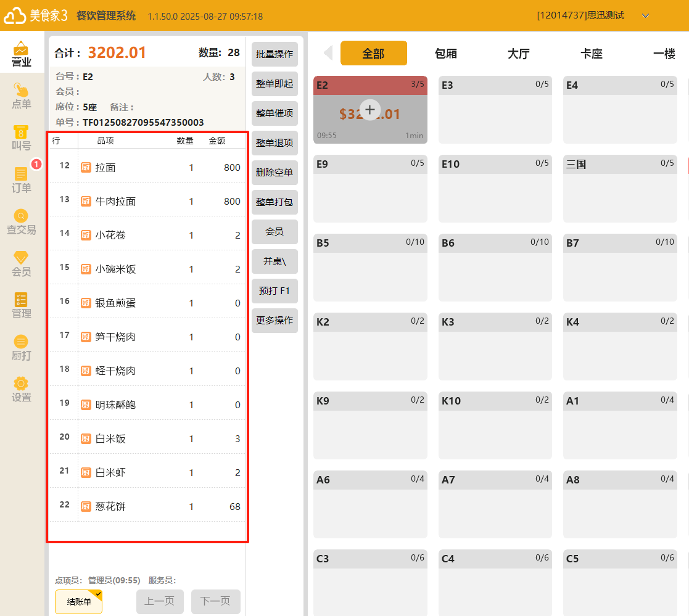Viewport: 689px width, 616px height.
Task: Open the 会员 member sidebar icon
Action: click(x=22, y=264)
